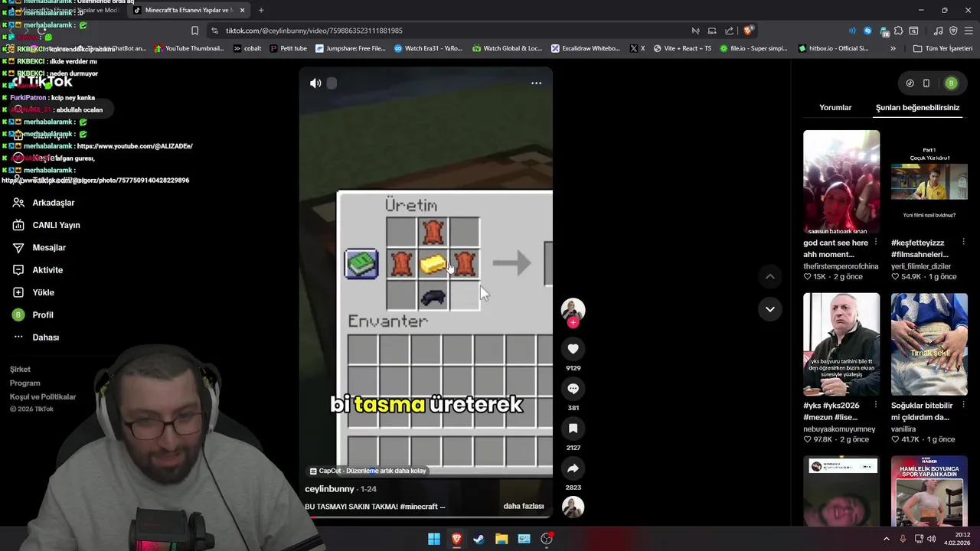Click the Şirket footer link
This screenshot has width=980, height=551.
tap(20, 370)
